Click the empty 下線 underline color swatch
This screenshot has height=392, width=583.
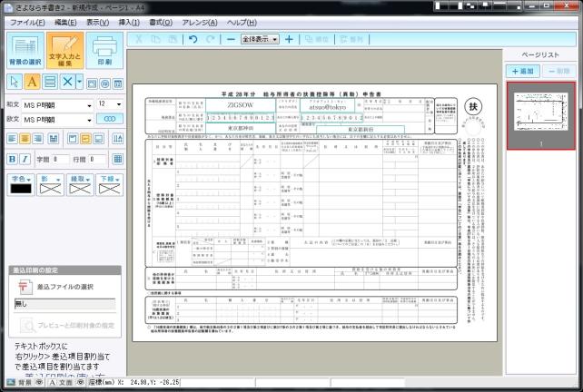[109, 189]
